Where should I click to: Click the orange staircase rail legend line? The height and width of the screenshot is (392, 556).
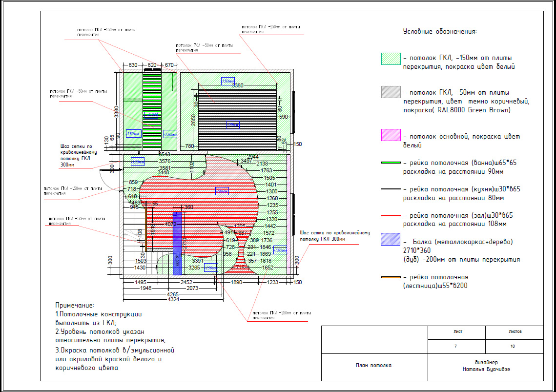click(x=391, y=277)
